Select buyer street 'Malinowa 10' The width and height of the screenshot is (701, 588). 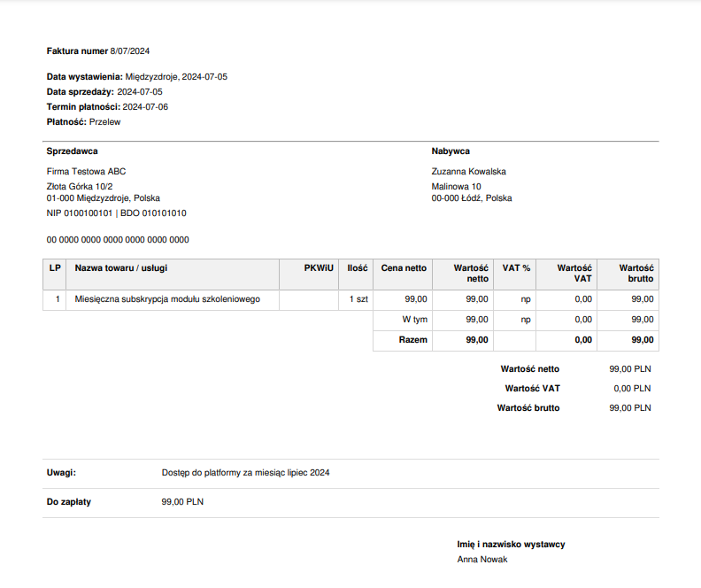coord(456,187)
